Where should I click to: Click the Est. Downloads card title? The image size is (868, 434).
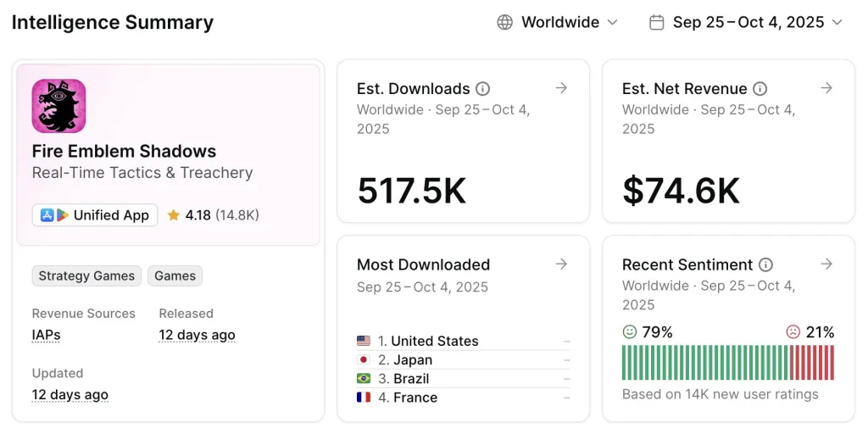click(414, 88)
